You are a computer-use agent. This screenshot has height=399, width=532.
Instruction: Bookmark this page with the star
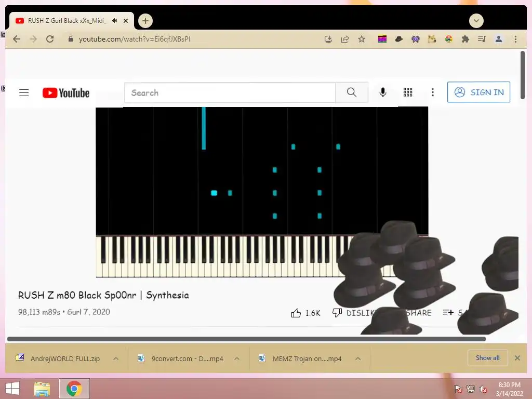click(362, 39)
